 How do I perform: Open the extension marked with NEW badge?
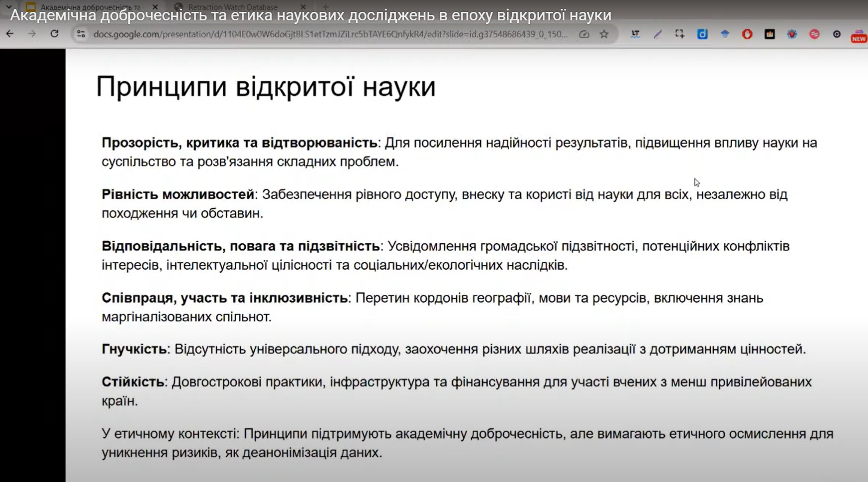[x=859, y=35]
